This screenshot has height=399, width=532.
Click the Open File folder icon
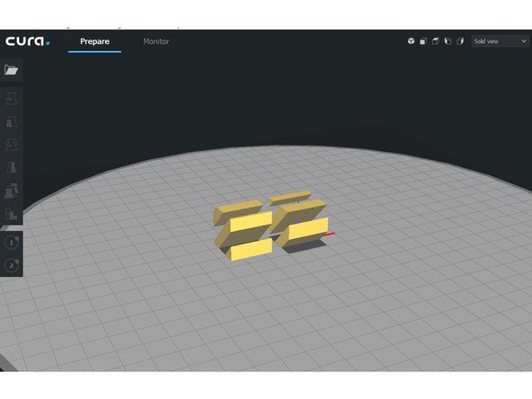11,70
